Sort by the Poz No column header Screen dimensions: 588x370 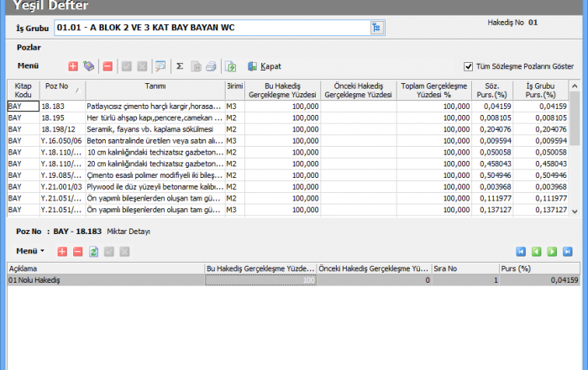[60, 87]
